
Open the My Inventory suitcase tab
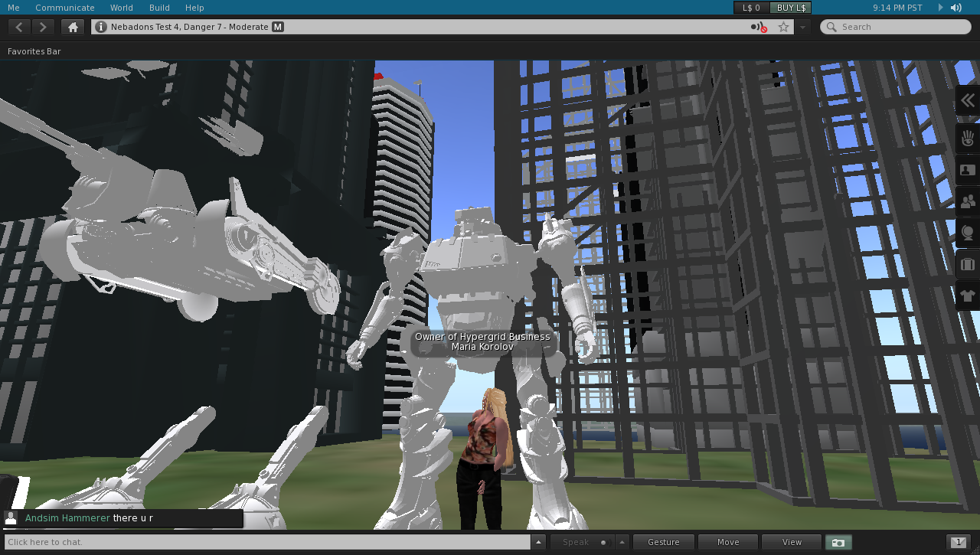coord(968,264)
